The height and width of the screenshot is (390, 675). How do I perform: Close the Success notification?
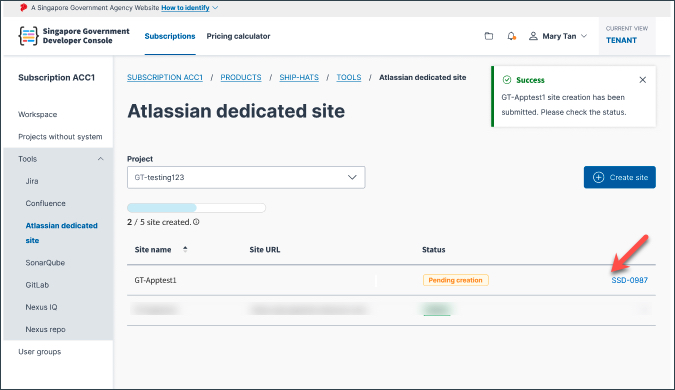click(643, 80)
